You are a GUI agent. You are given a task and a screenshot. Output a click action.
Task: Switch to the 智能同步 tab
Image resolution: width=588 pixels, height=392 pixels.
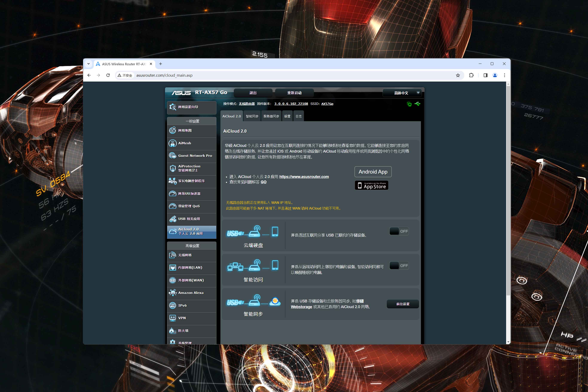pos(252,116)
